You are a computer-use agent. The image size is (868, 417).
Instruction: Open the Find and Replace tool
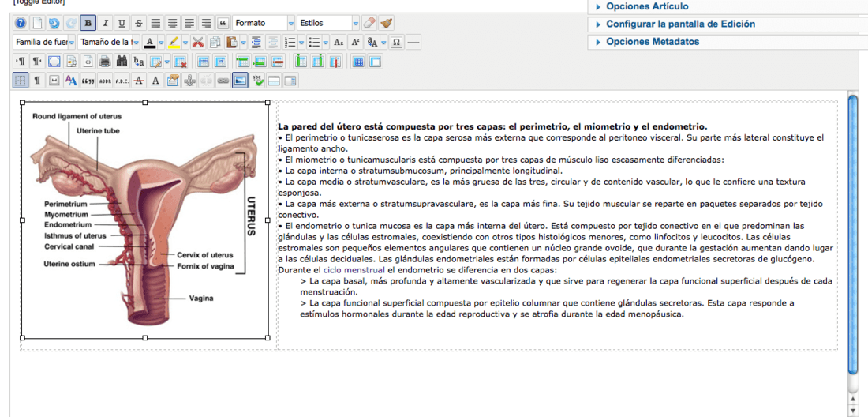[x=139, y=61]
